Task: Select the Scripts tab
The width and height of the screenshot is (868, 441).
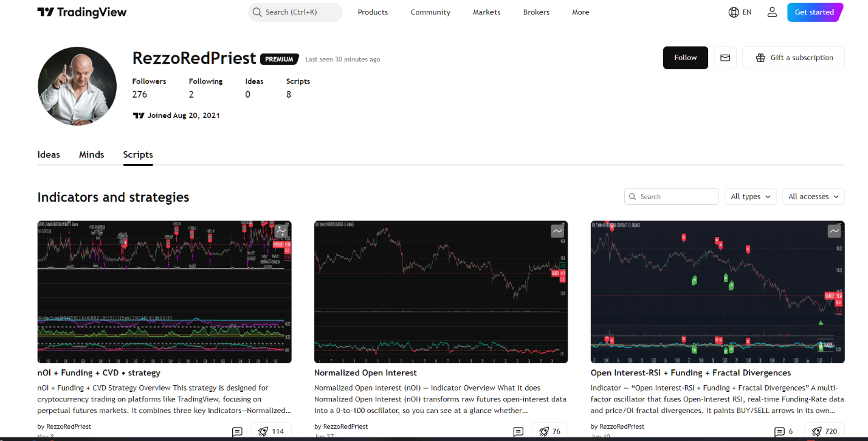Action: coord(138,155)
